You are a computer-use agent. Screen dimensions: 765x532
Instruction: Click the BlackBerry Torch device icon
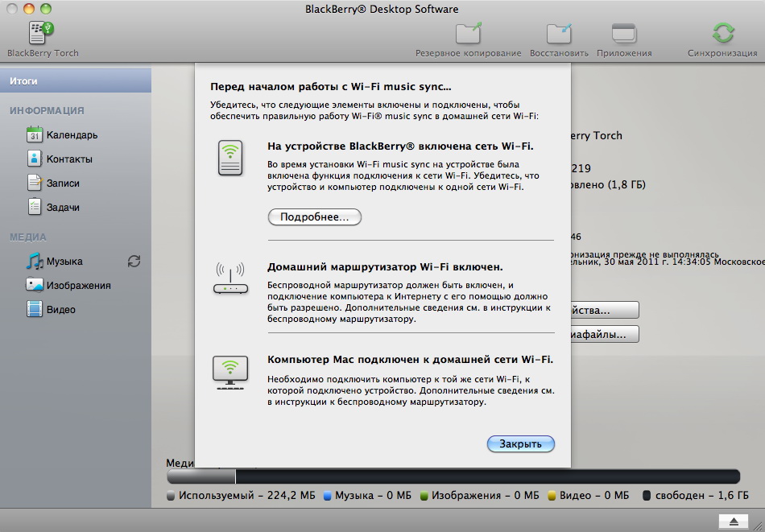coord(41,33)
